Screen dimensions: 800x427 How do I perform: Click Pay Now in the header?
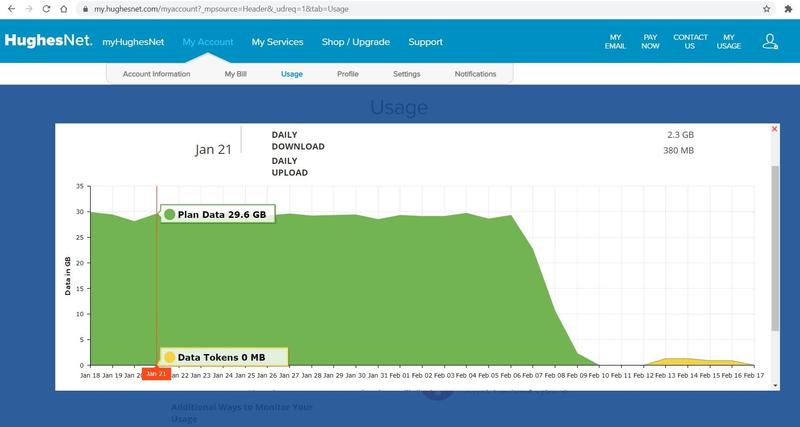click(651, 41)
